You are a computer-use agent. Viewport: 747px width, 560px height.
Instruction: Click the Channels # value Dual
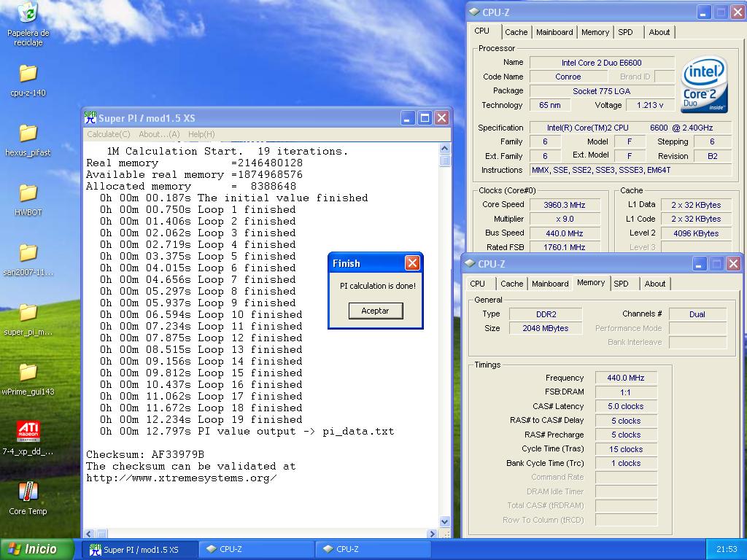(697, 314)
